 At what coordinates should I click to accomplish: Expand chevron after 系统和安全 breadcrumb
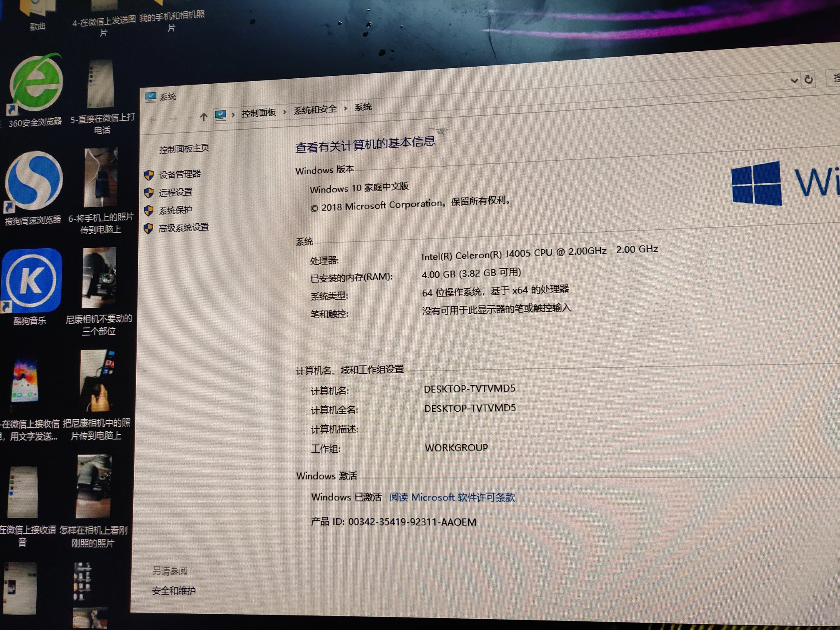point(345,108)
